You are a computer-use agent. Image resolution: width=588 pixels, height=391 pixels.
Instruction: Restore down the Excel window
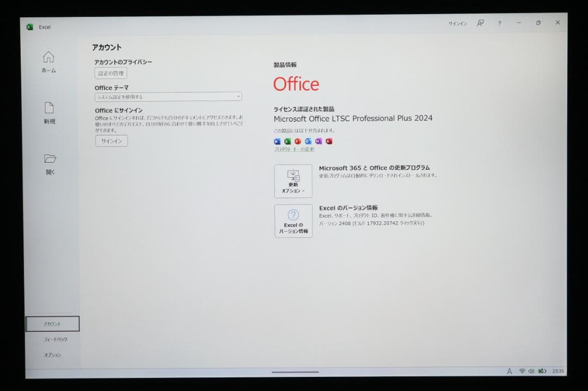coord(538,23)
